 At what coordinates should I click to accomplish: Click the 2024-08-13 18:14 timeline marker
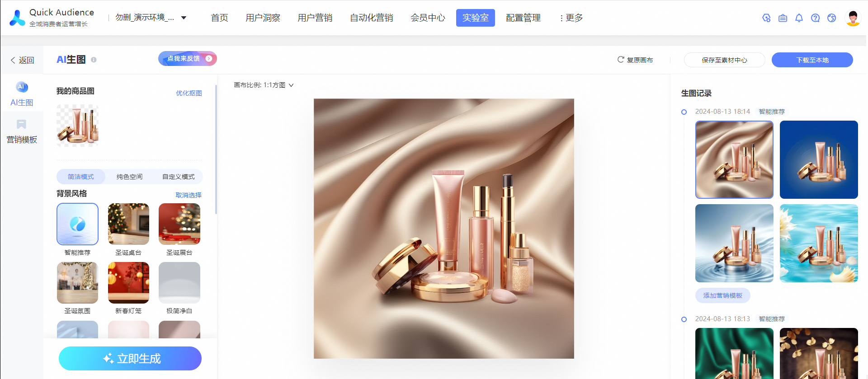[x=684, y=112]
